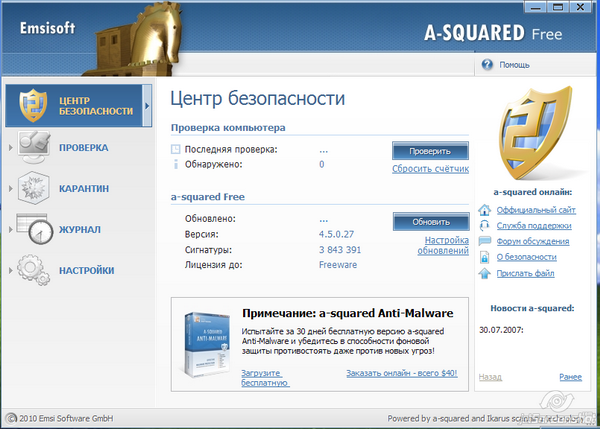Click the headset icon beside Служба поддержки
The width and height of the screenshot is (600, 429).
click(484, 225)
